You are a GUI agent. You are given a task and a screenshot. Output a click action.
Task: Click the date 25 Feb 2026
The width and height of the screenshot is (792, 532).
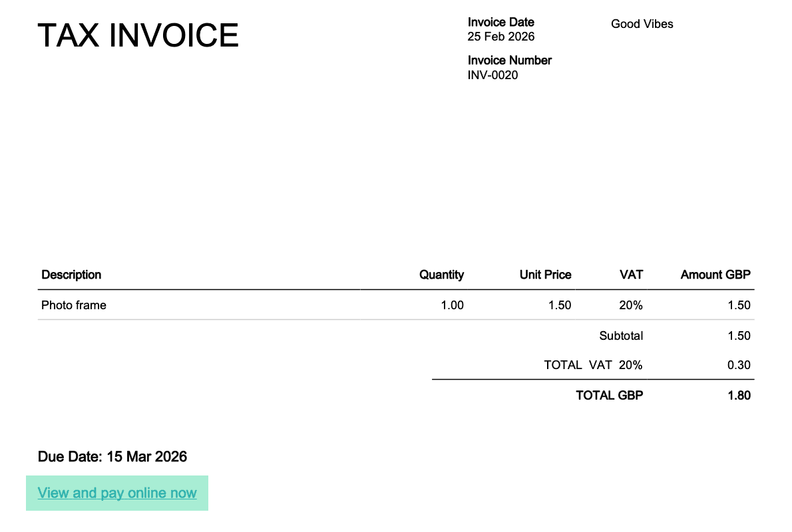500,37
